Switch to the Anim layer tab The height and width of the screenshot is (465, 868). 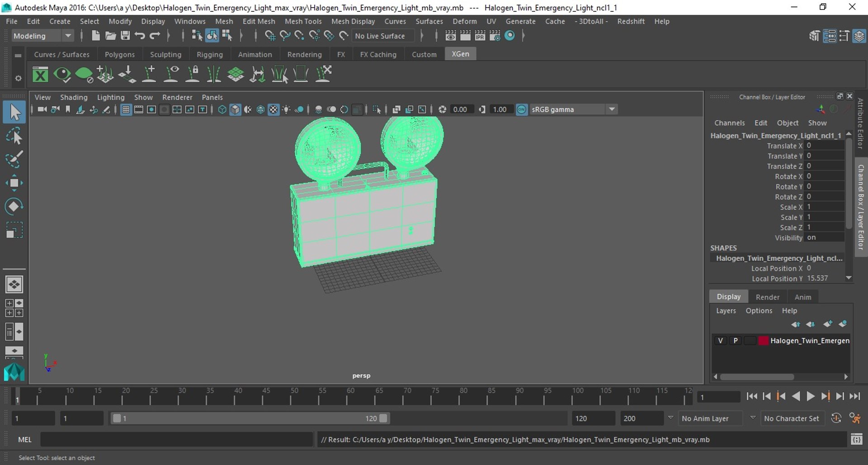(802, 297)
